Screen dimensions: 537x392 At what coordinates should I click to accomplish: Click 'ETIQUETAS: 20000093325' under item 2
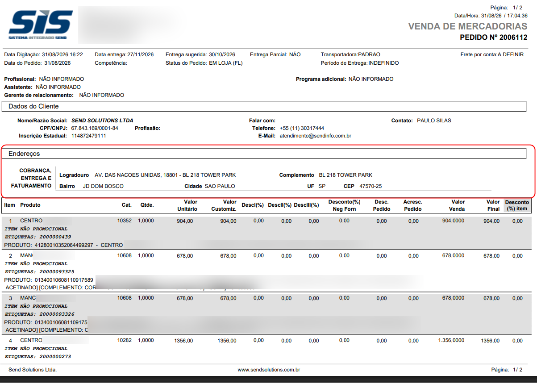(x=39, y=271)
